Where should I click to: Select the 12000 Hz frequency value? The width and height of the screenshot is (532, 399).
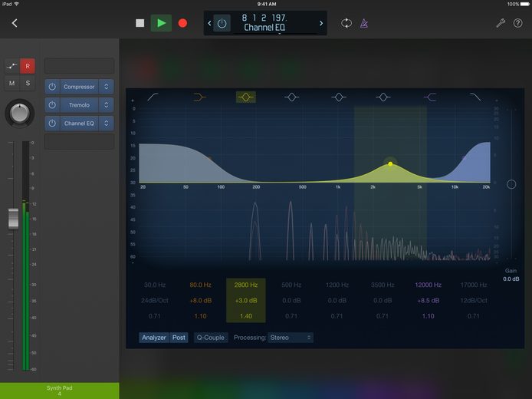pyautogui.click(x=429, y=285)
